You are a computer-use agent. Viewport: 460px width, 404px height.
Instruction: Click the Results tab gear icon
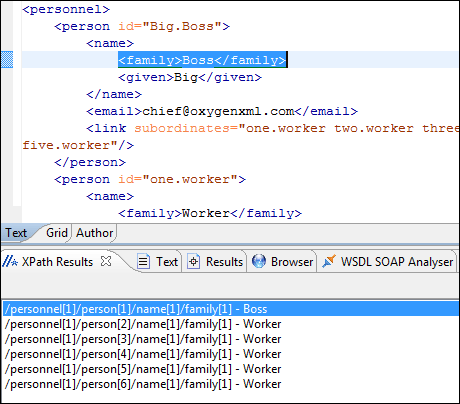[x=193, y=262]
